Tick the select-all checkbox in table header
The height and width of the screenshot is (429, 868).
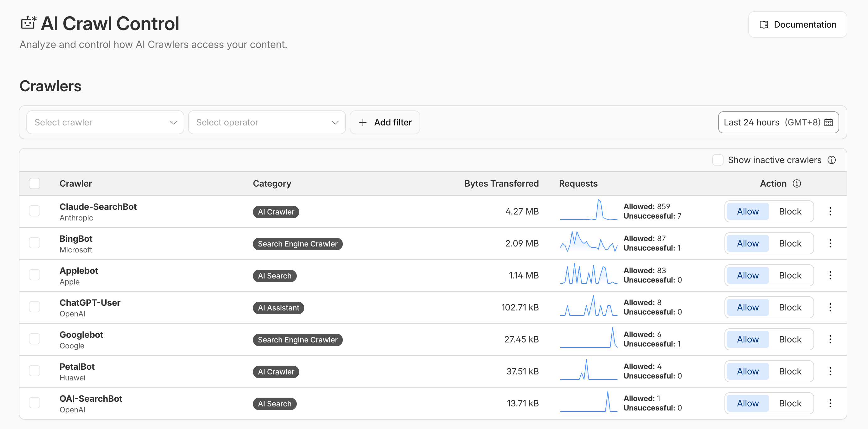tap(34, 183)
